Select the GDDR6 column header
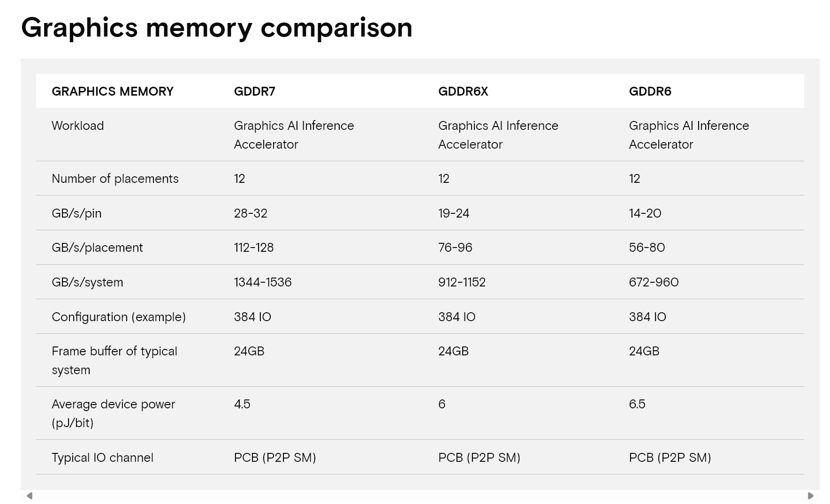The image size is (830, 504). [650, 91]
